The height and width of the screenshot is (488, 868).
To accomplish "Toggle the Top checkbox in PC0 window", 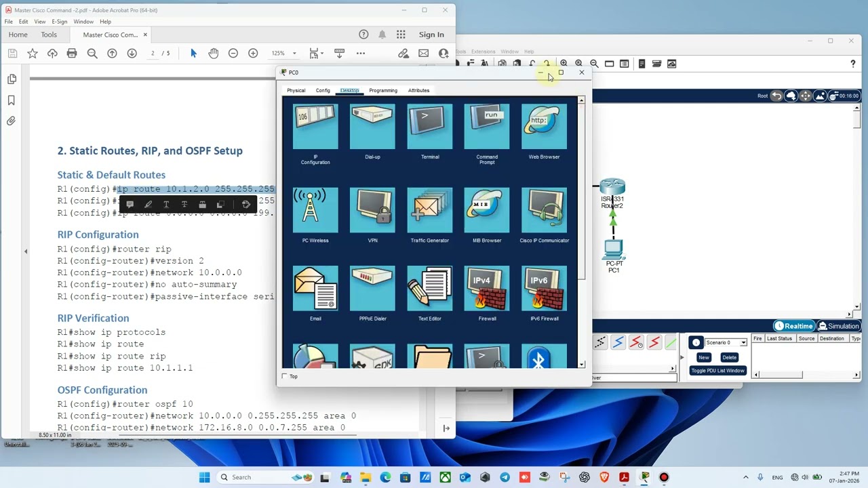I will click(284, 376).
